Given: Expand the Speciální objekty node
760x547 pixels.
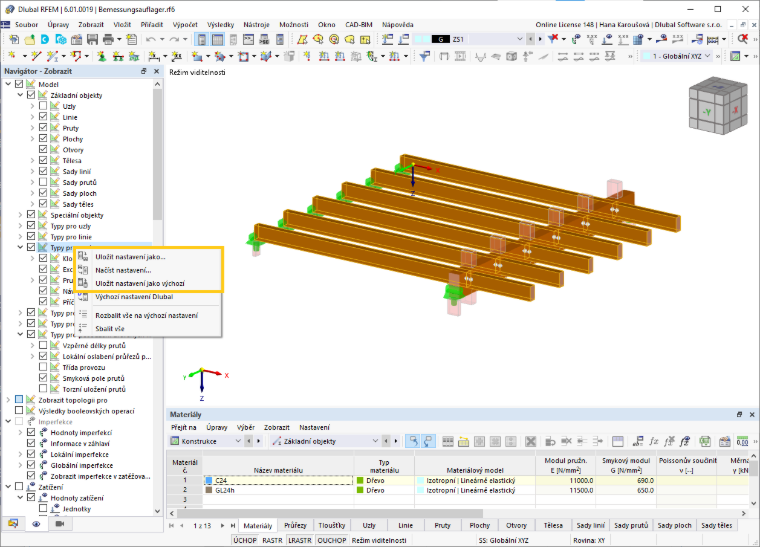Looking at the screenshot, I should (x=20, y=215).
